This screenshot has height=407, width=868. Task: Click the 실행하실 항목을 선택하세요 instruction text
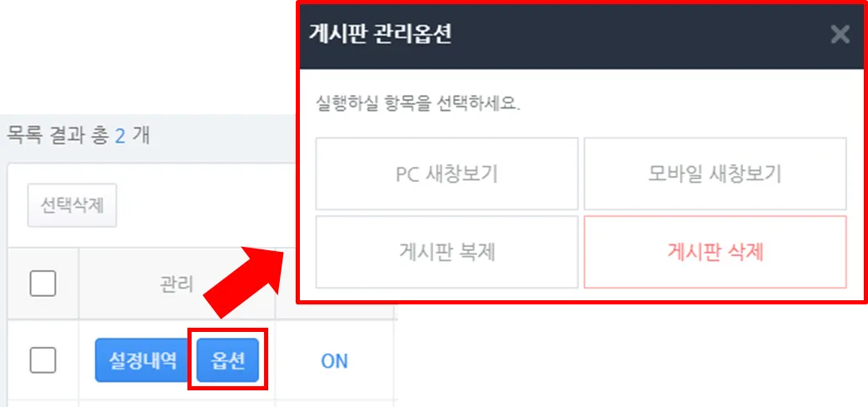[418, 103]
